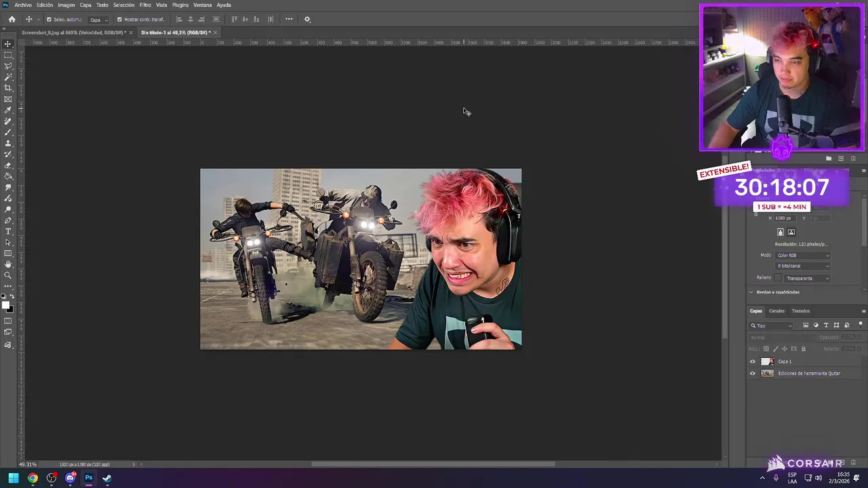Screen dimensions: 868x488
Task: Open the Ventana menu
Action: [x=203, y=5]
